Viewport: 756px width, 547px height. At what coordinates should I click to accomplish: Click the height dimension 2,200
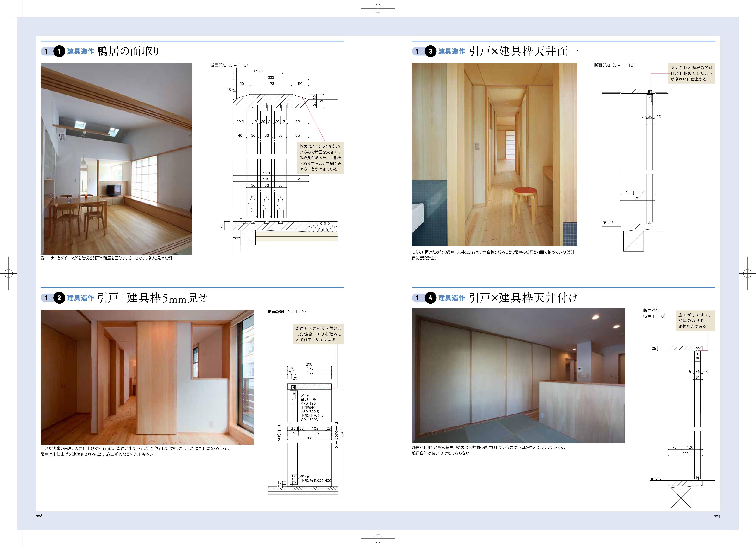[x=342, y=433]
